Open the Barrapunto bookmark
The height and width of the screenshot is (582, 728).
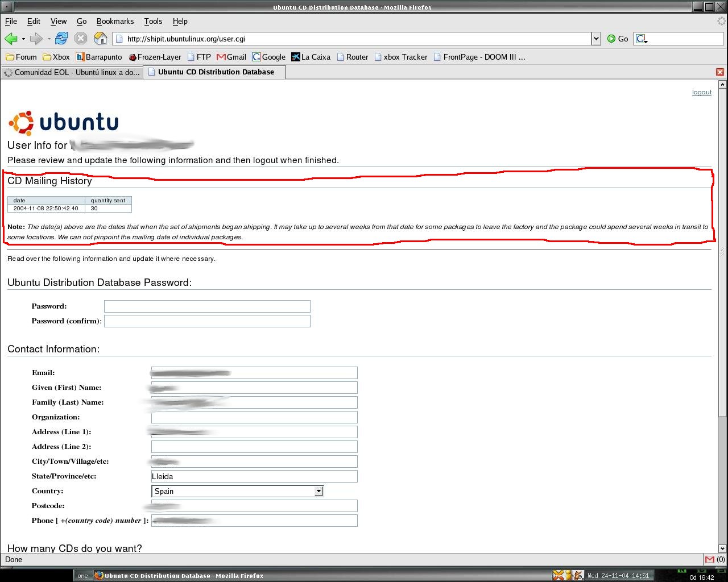point(99,57)
